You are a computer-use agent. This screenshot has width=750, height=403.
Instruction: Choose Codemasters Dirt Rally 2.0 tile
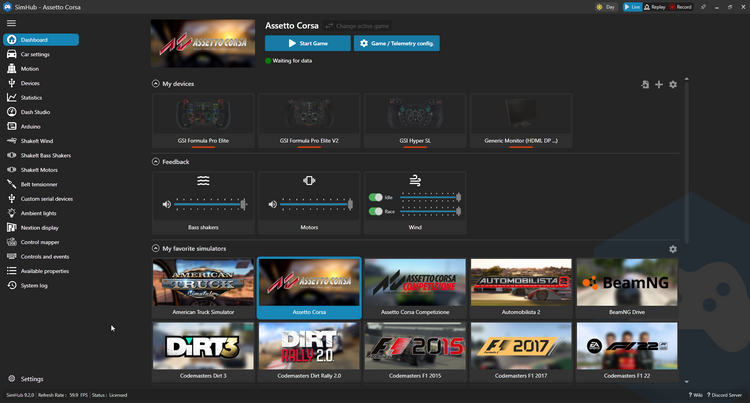pos(309,351)
